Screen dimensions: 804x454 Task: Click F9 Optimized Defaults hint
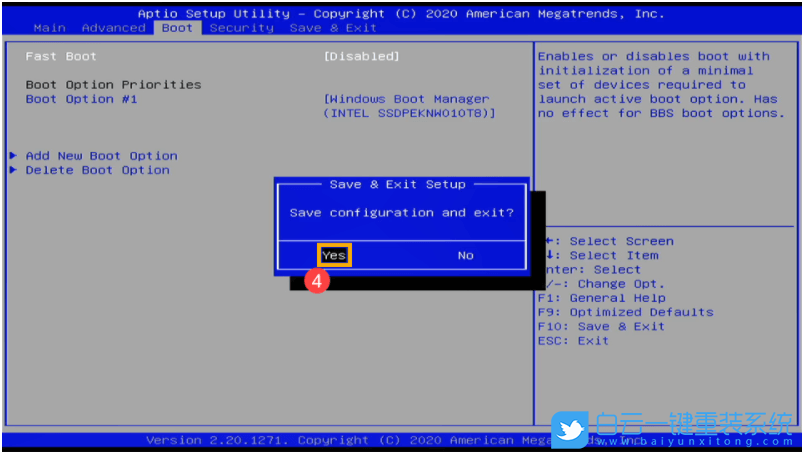point(625,312)
